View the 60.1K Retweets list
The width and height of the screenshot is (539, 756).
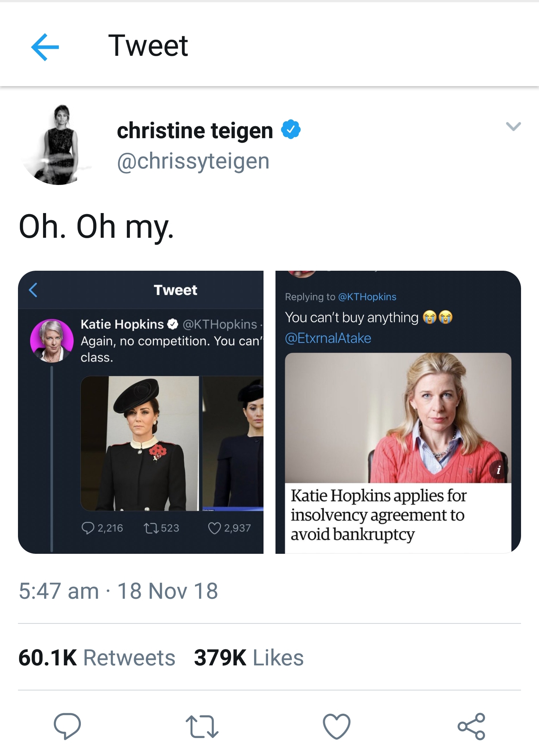[x=97, y=658]
